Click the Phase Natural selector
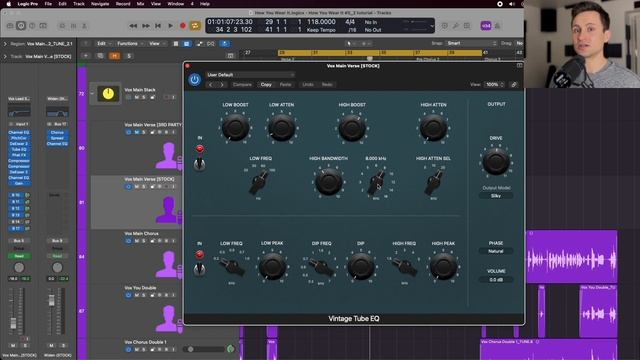This screenshot has height=360, width=640. pyautogui.click(x=496, y=251)
